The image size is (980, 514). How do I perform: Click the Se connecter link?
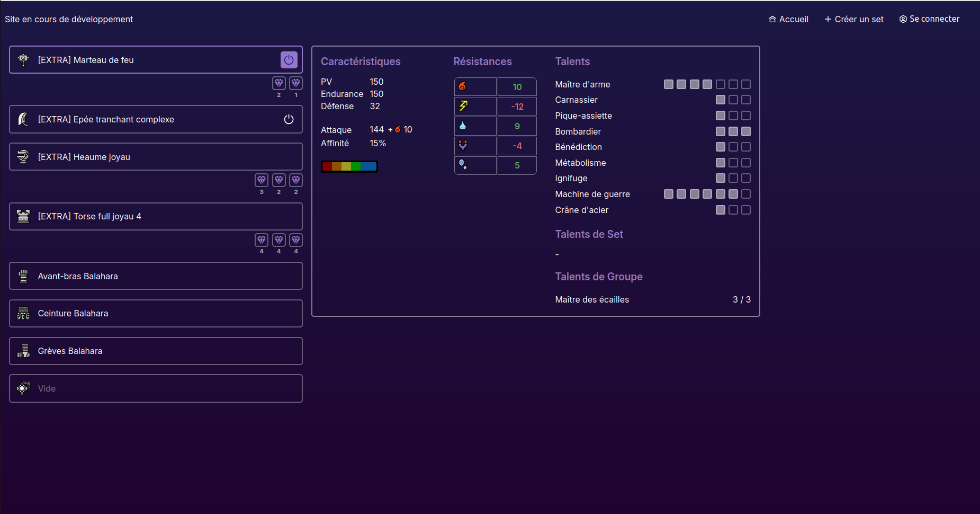(929, 19)
